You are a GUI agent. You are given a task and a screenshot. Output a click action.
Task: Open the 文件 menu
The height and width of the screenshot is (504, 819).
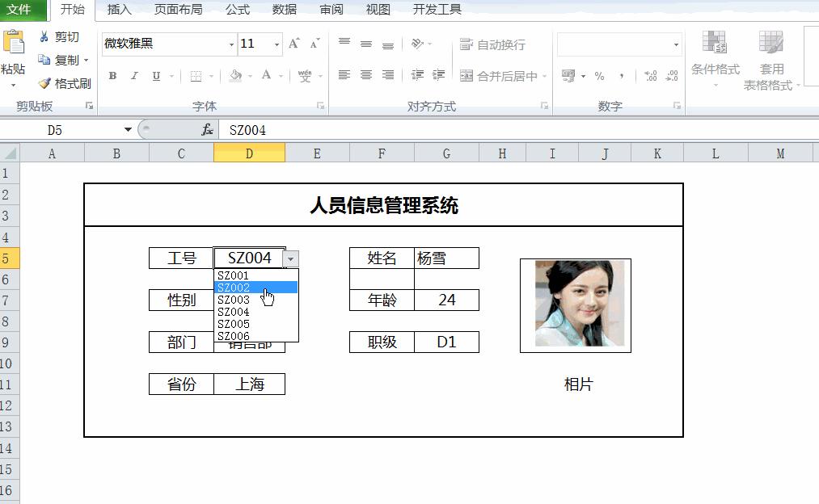22,10
